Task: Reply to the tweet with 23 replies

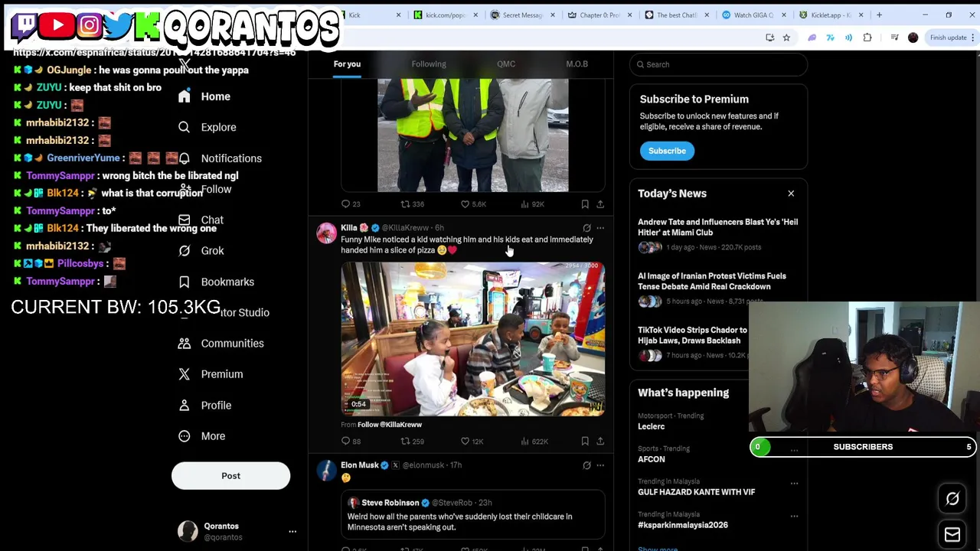Action: (x=351, y=204)
